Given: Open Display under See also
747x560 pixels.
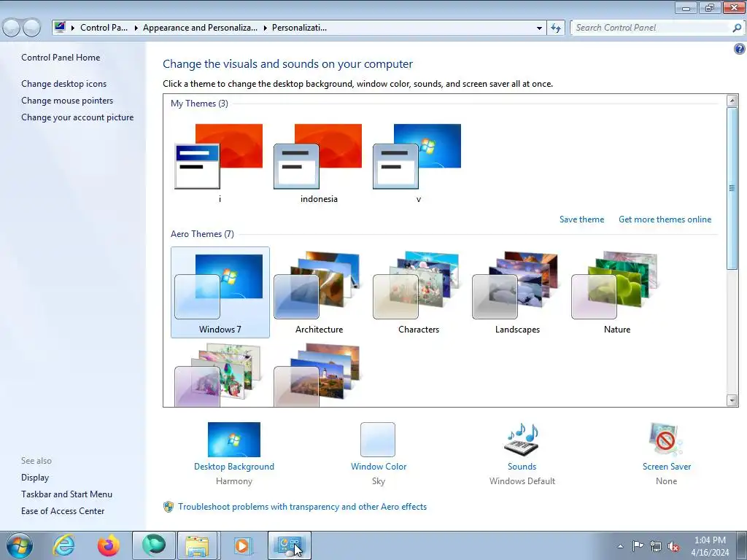Looking at the screenshot, I should [x=35, y=478].
